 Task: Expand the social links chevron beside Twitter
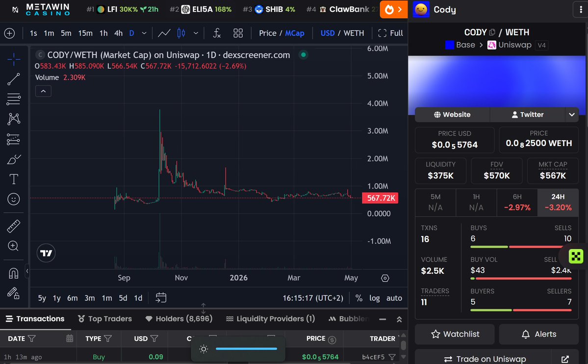(571, 115)
